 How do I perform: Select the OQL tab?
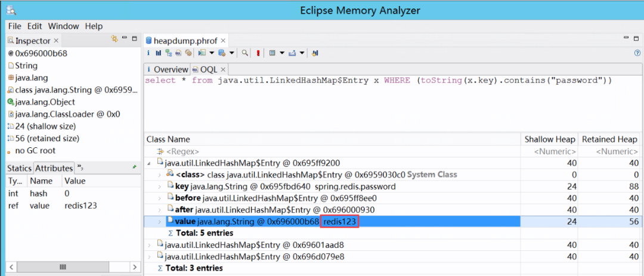209,69
